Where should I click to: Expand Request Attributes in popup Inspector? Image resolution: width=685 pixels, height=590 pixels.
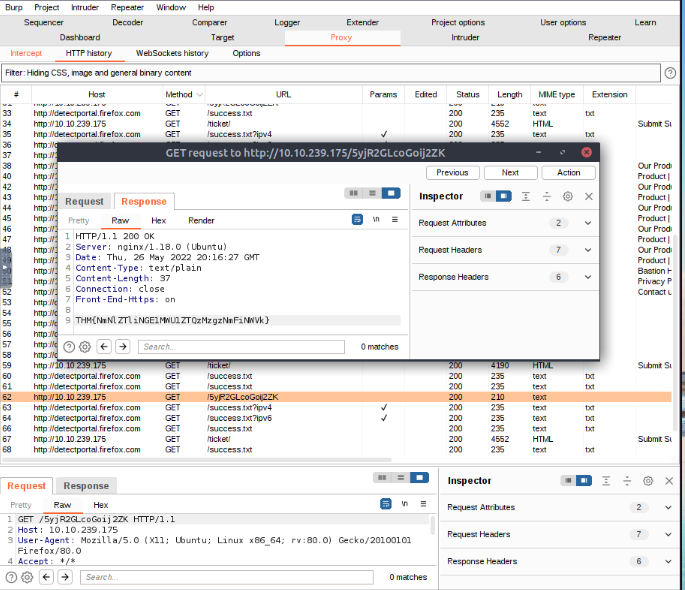click(588, 223)
